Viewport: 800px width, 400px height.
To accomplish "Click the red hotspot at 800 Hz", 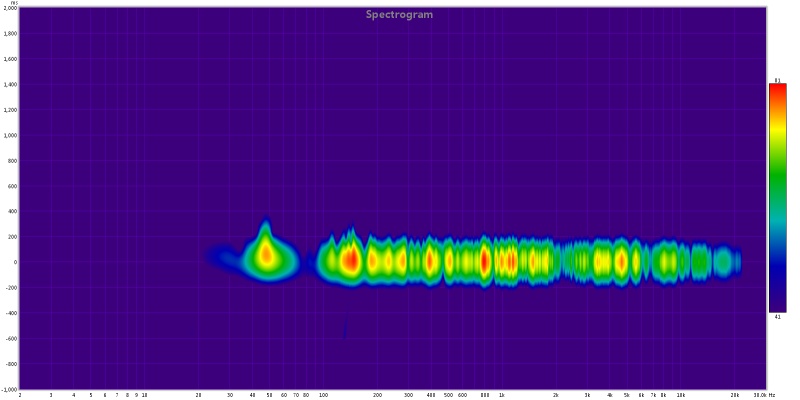I will [484, 261].
